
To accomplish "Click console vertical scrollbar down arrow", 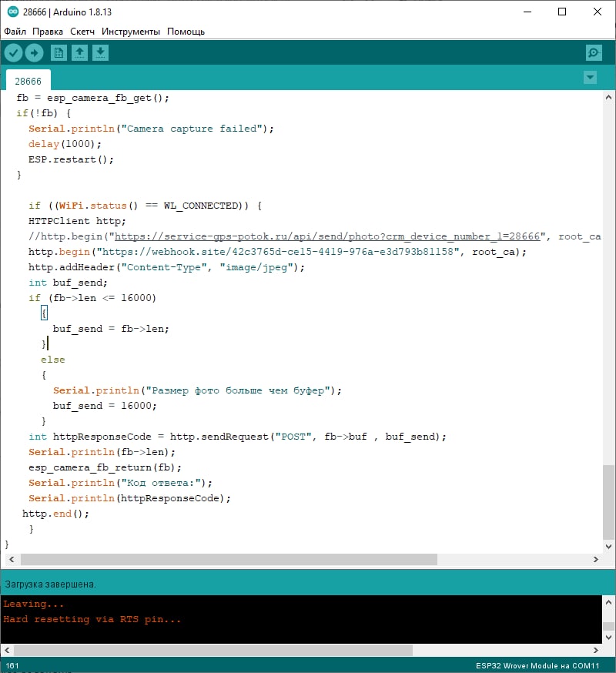I will click(x=608, y=638).
